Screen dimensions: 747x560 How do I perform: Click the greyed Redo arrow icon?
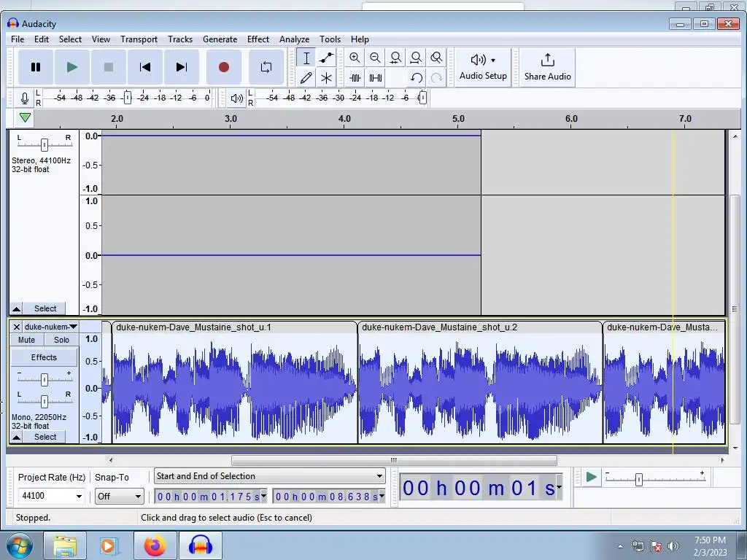pyautogui.click(x=436, y=77)
